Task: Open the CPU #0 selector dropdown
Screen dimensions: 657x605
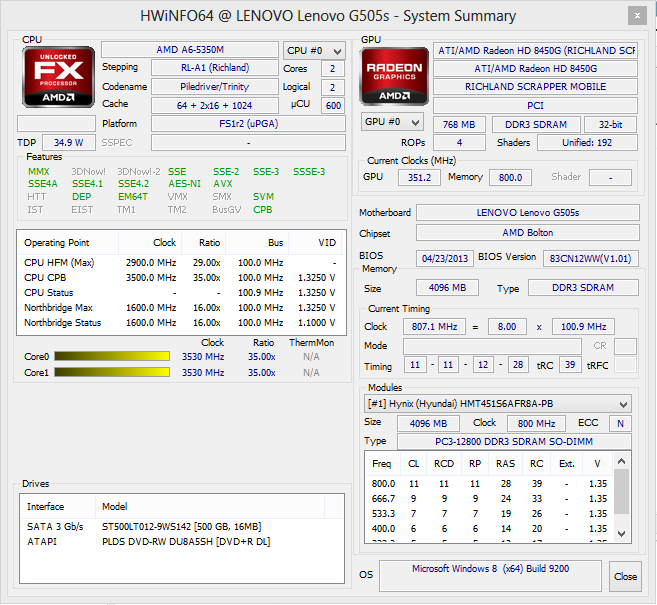Action: (314, 51)
